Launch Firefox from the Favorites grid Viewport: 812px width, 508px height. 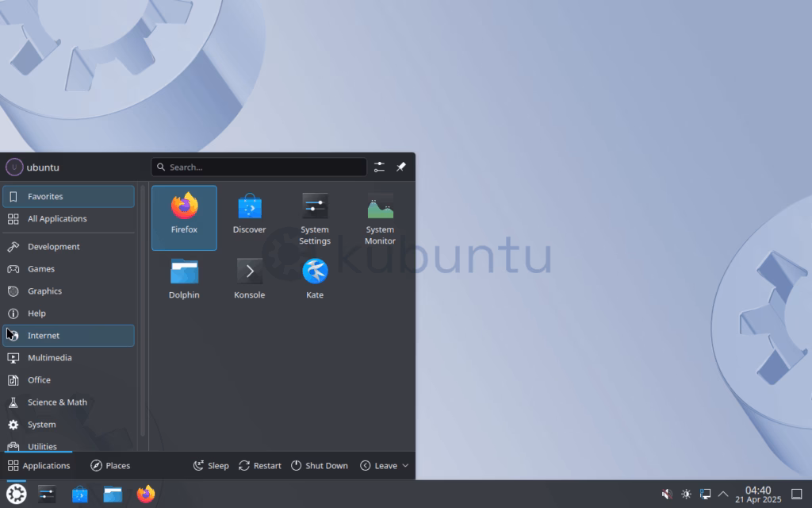184,217
